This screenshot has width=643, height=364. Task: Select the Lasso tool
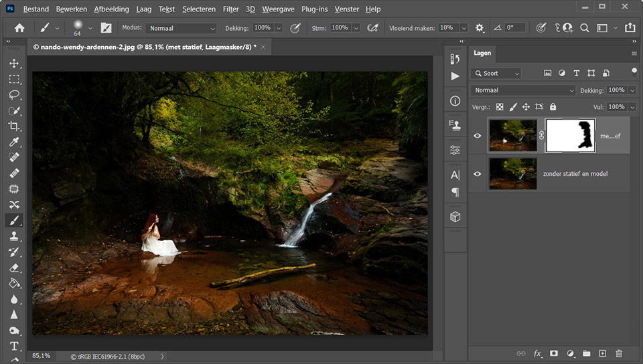click(x=14, y=95)
